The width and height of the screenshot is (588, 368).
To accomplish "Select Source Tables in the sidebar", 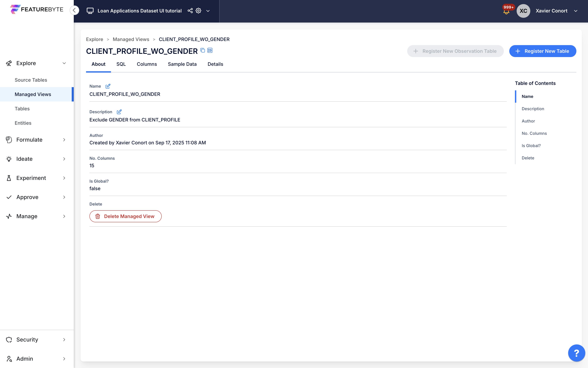I will click(31, 80).
